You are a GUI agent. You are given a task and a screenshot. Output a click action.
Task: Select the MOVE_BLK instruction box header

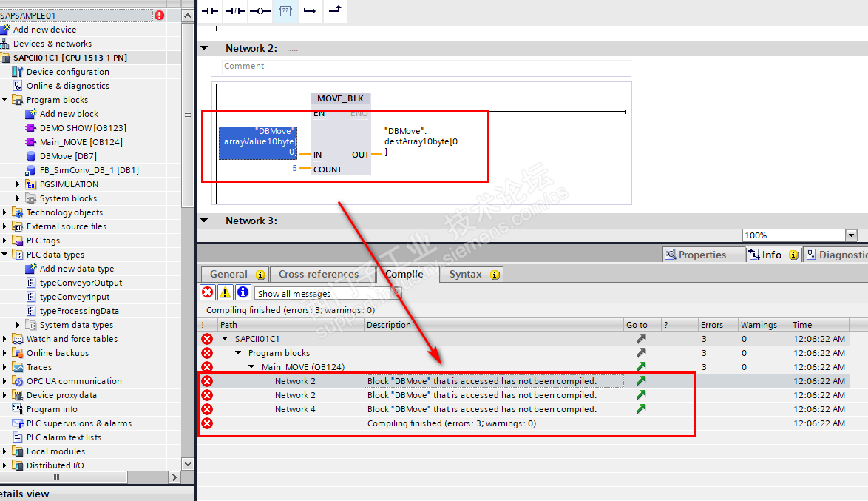[x=340, y=98]
